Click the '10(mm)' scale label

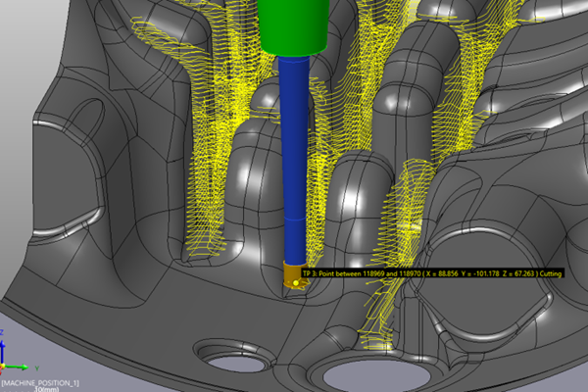pos(46,389)
